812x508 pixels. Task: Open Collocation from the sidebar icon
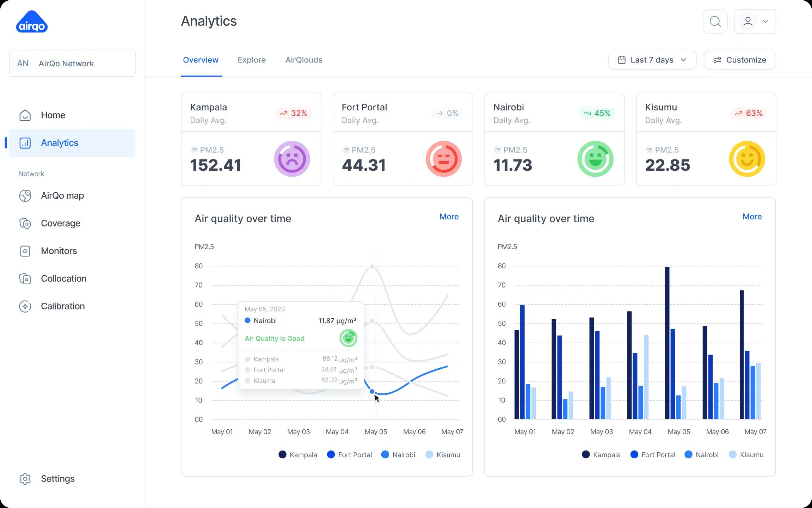25,279
